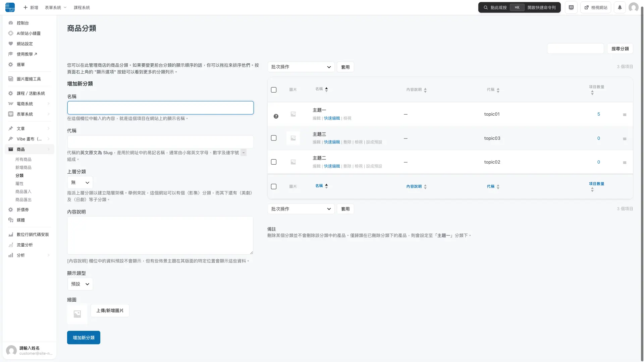Click the 電商系統 Woo icon
This screenshot has width=644, height=362.
coord(11,104)
